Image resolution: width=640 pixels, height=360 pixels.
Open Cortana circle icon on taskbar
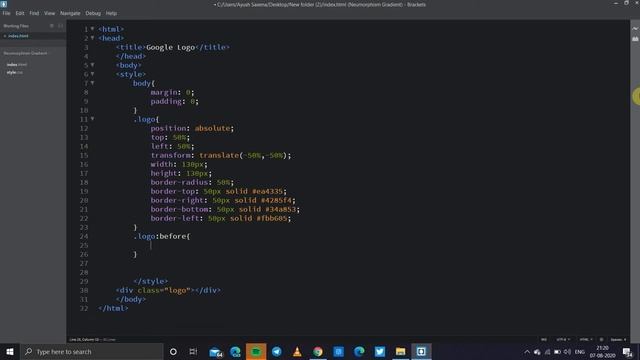point(173,351)
